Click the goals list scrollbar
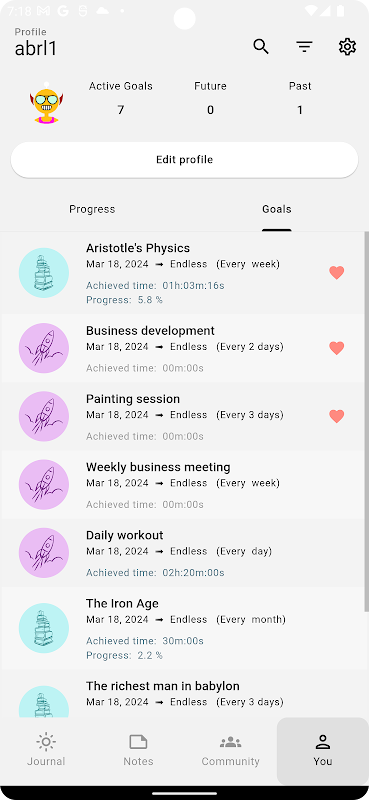The image size is (369, 800). click(x=366, y=421)
